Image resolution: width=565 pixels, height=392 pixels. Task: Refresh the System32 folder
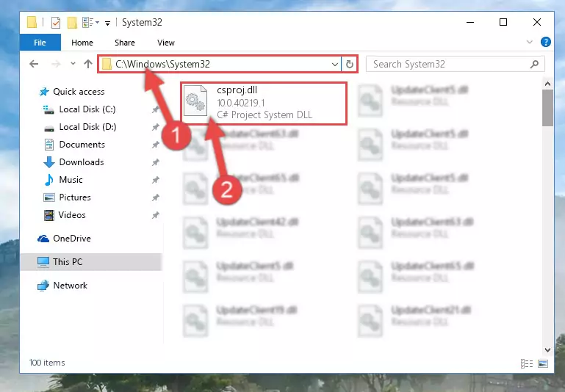(350, 65)
